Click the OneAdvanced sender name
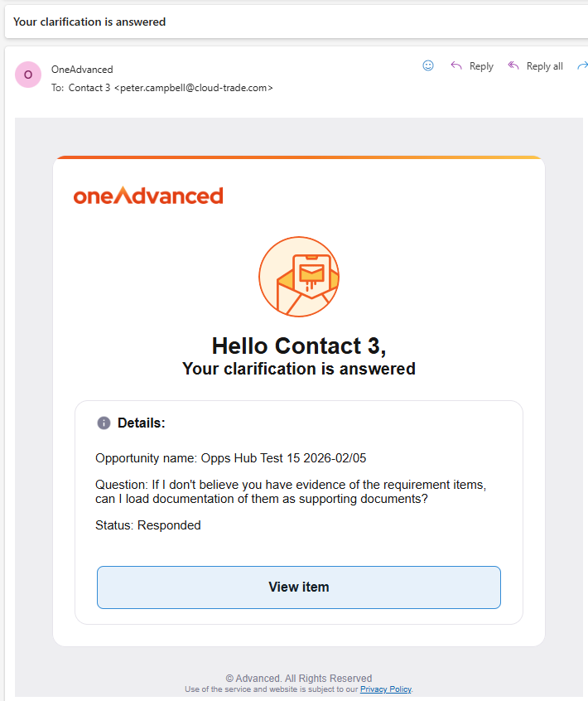The width and height of the screenshot is (588, 701). coord(82,70)
